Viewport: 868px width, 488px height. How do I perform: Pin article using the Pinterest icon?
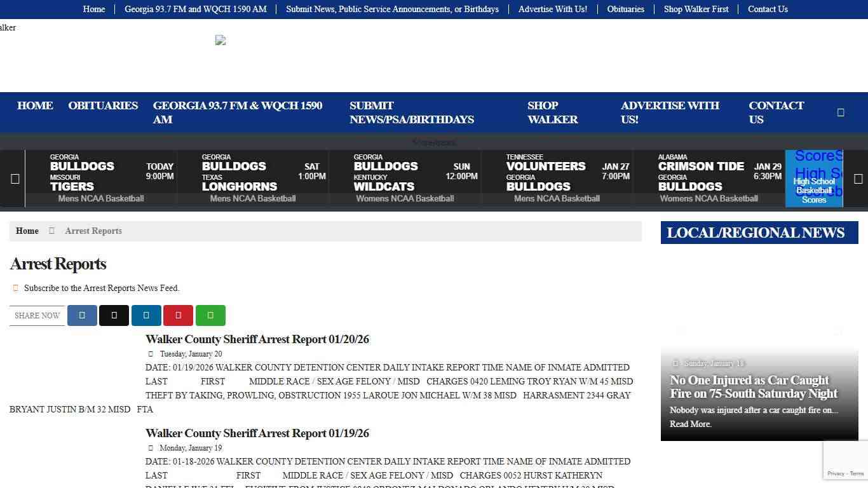click(178, 315)
